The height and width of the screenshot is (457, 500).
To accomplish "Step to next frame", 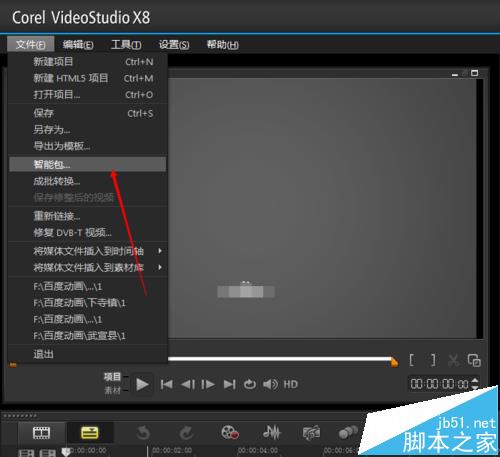I will 208,384.
